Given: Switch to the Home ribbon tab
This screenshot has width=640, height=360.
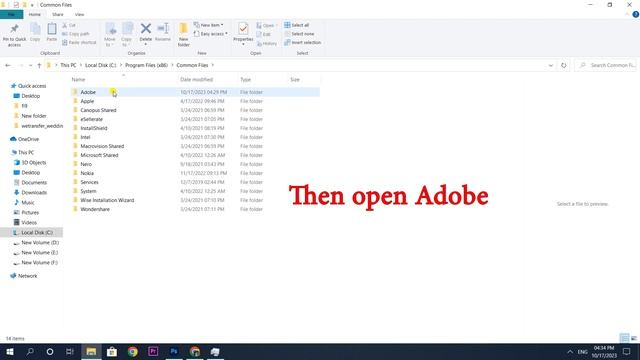Looking at the screenshot, I should (x=35, y=14).
